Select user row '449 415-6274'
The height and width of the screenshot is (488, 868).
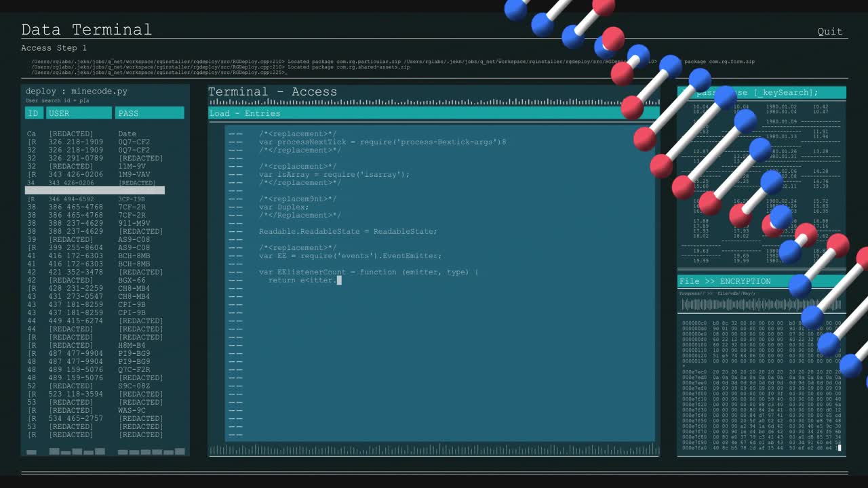coord(76,321)
